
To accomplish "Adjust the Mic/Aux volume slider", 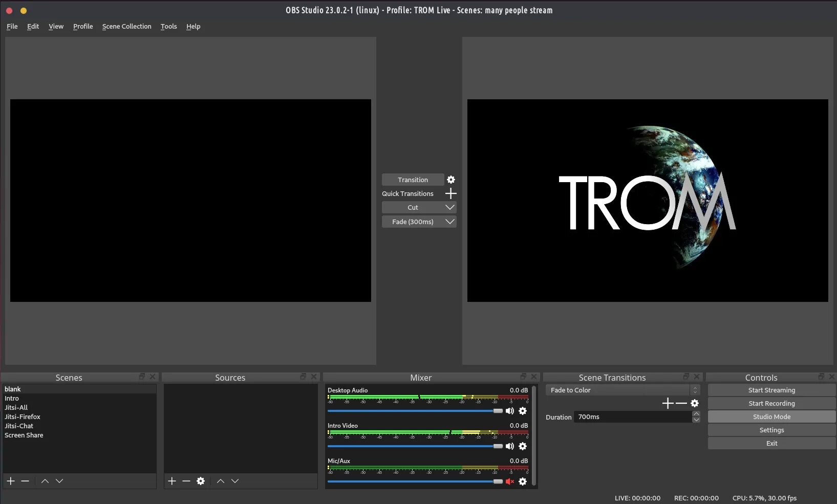I will [415, 481].
